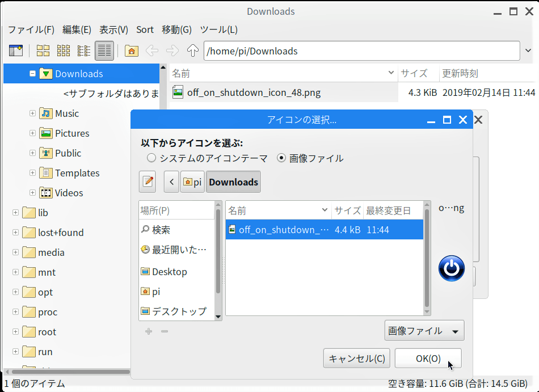Expand the Music tree node
This screenshot has height=392, width=539.
tap(32, 113)
